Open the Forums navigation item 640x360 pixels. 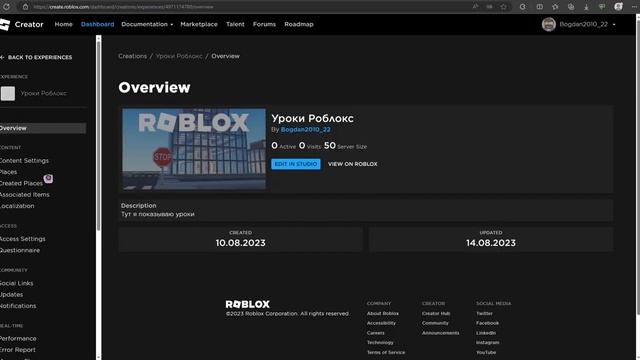tap(264, 24)
